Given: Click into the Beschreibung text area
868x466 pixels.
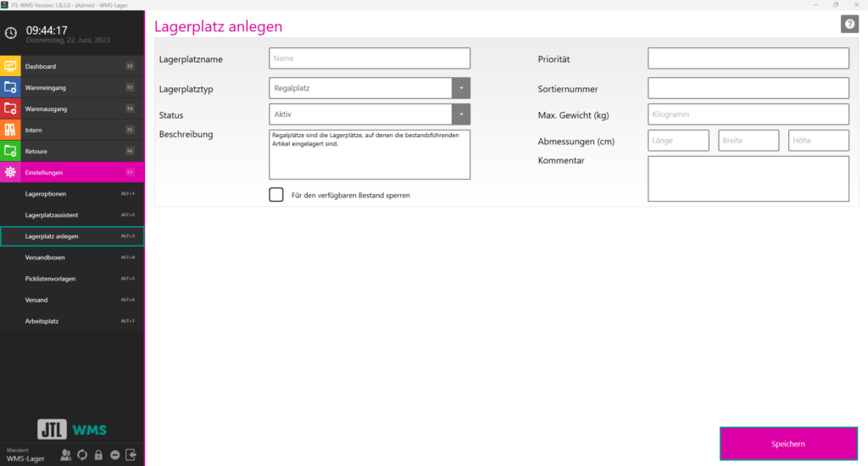Looking at the screenshot, I should [370, 154].
